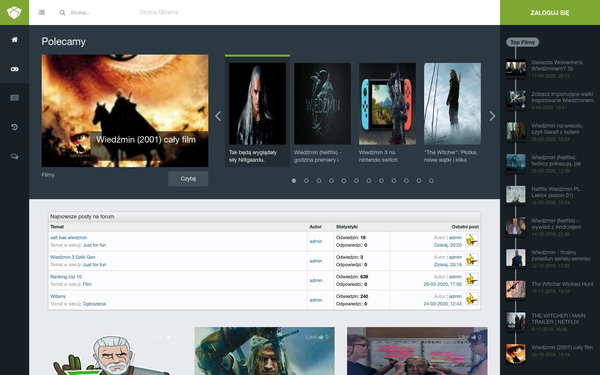
Task: Open Gwiazda Wolverine'a Wiedźminem sidebar entry
Action: click(x=557, y=65)
